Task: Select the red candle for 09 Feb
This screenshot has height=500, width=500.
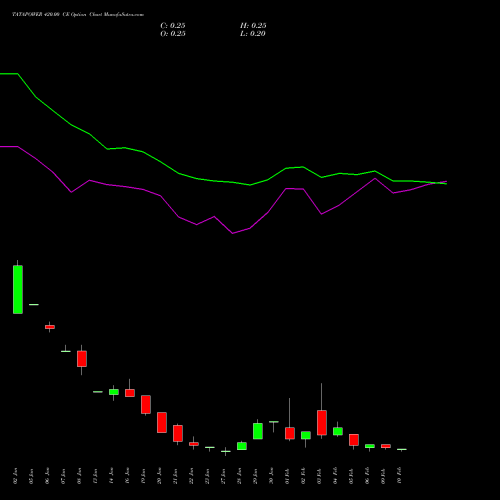Action: 386,446
